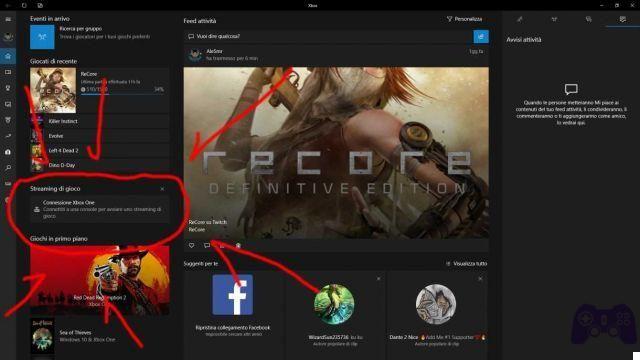Click the refresh icon in title bar
The image size is (640, 360).
click(24, 5)
